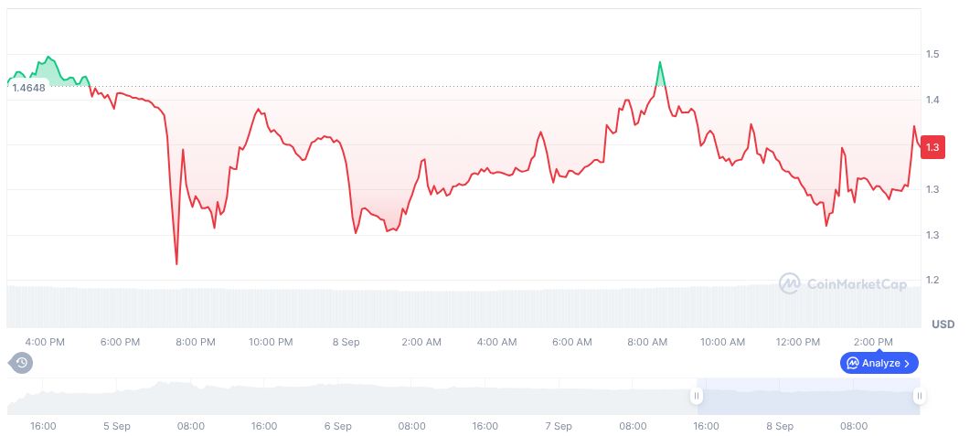The image size is (980, 436).
Task: Click the 5 Sep label in range navigator
Action: (x=116, y=426)
